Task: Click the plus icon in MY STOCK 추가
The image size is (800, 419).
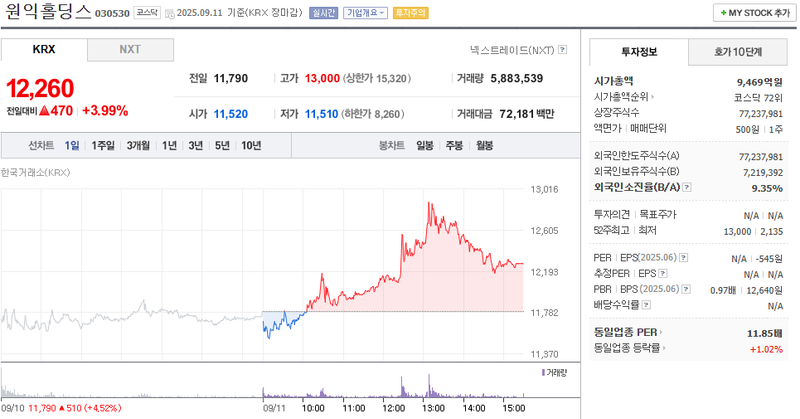Action: 723,13
